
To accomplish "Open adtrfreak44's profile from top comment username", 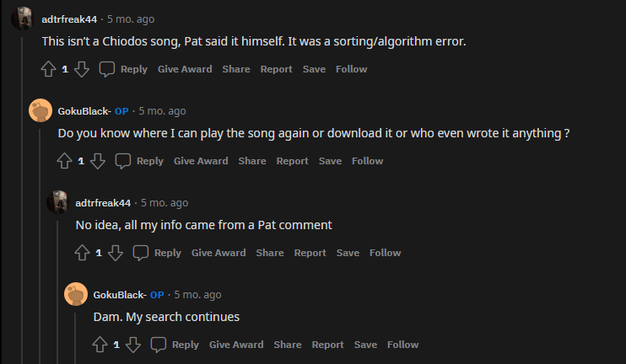I will [69, 19].
